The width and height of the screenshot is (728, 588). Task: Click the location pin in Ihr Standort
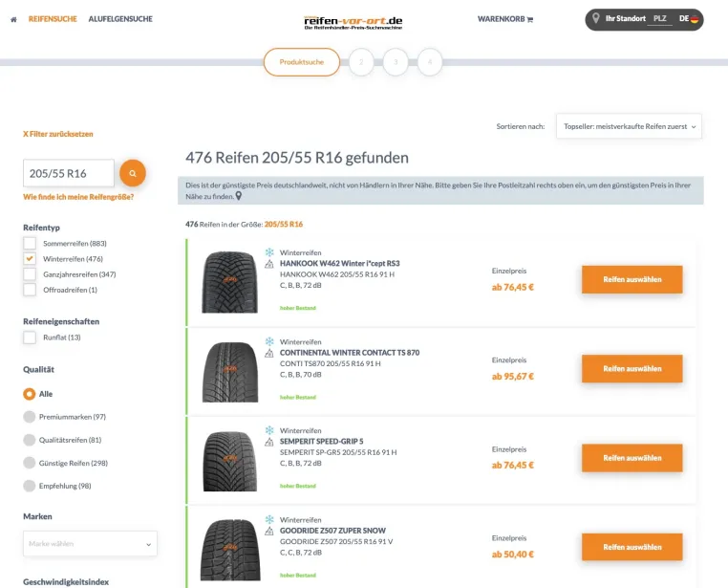click(x=595, y=18)
